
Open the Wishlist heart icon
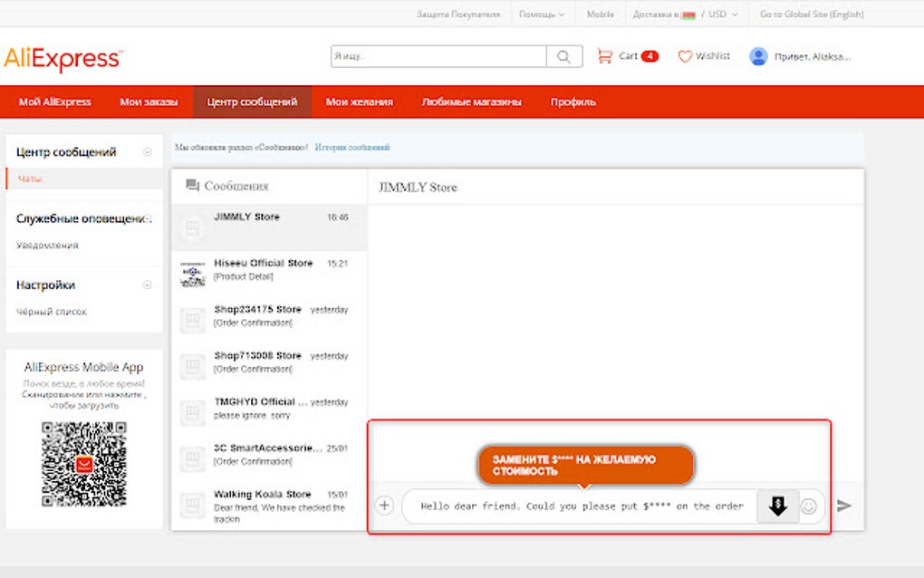[x=685, y=56]
